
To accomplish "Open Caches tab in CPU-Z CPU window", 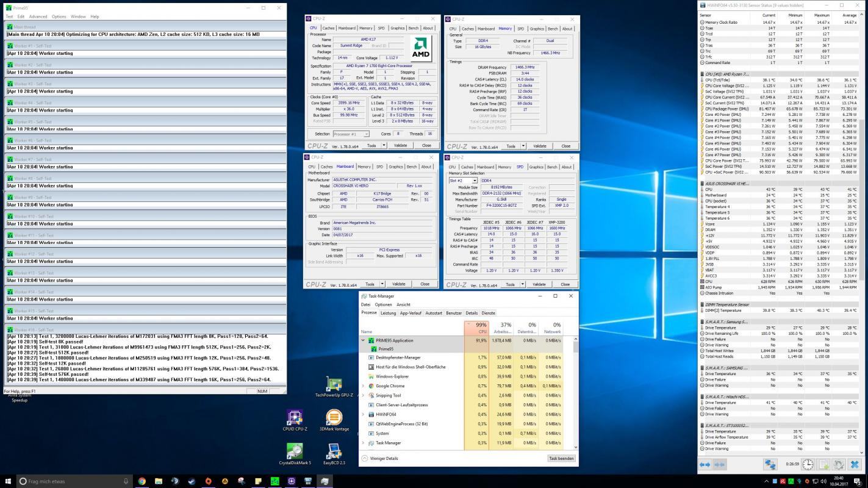I will [x=328, y=28].
